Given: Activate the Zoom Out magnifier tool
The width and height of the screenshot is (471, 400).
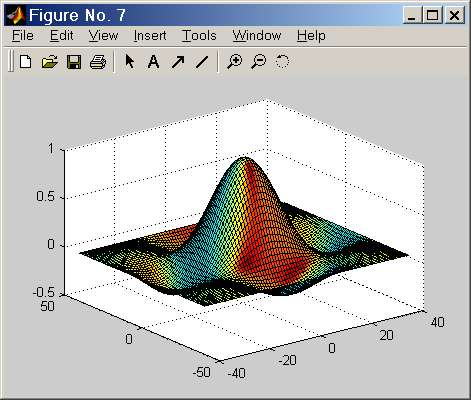Looking at the screenshot, I should [259, 62].
